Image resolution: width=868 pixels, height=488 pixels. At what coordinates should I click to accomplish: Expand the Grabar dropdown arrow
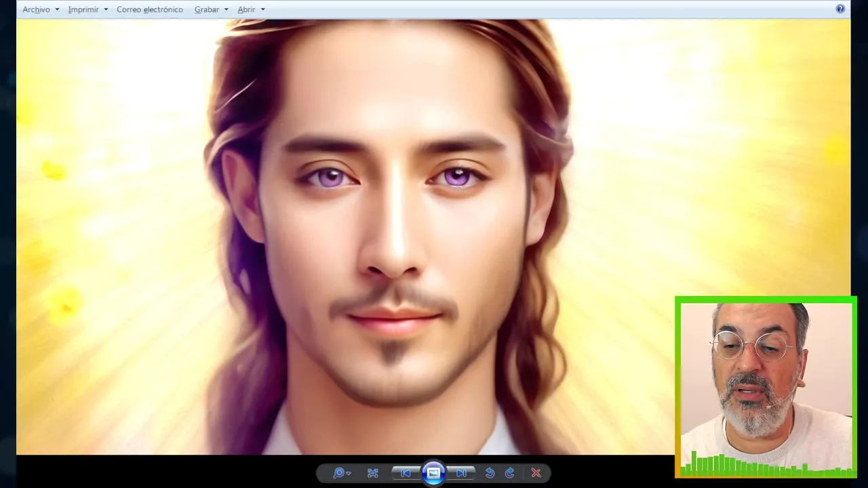(226, 9)
